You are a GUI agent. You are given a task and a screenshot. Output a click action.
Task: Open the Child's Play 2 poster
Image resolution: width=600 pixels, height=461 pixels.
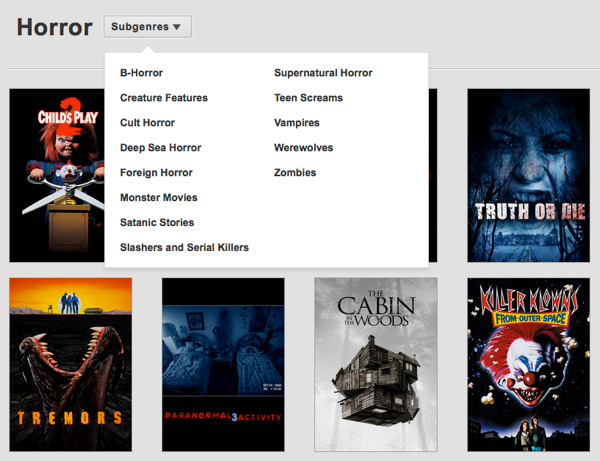(57, 175)
